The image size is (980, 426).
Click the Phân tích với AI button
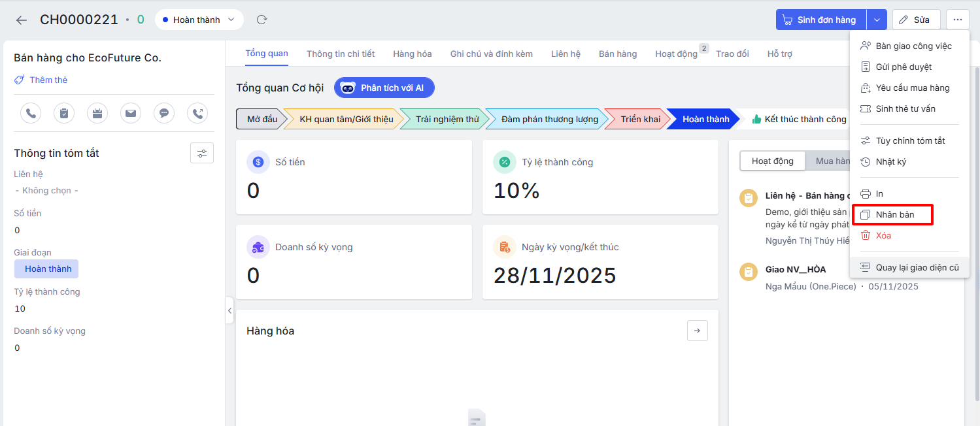click(384, 88)
